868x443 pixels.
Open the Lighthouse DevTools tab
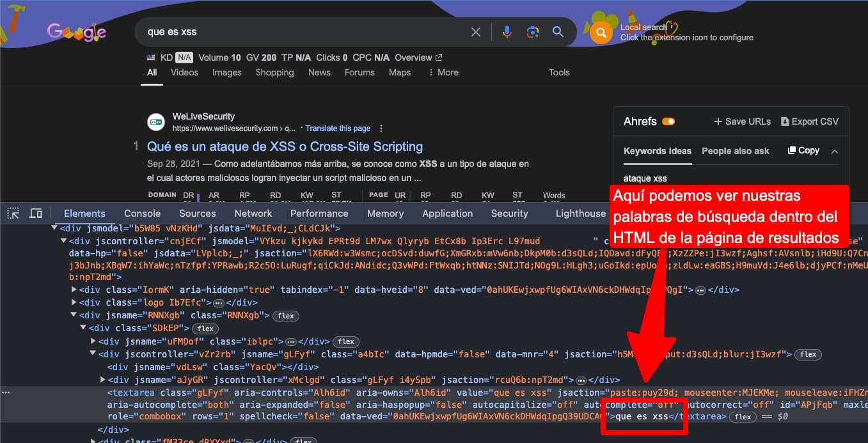click(580, 214)
